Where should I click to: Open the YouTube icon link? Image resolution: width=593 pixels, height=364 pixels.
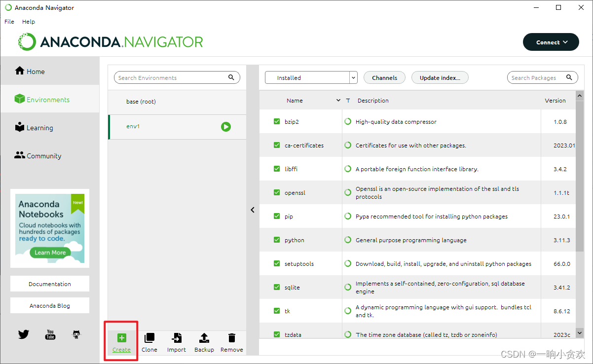click(50, 334)
